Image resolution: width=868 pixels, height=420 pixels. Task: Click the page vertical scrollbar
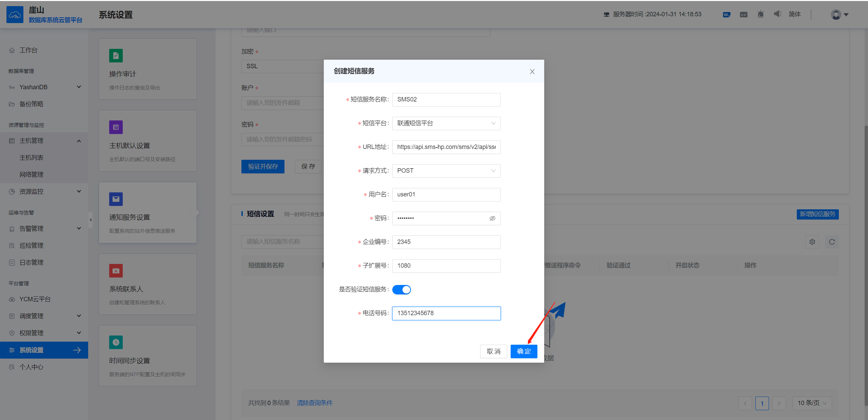(866, 265)
